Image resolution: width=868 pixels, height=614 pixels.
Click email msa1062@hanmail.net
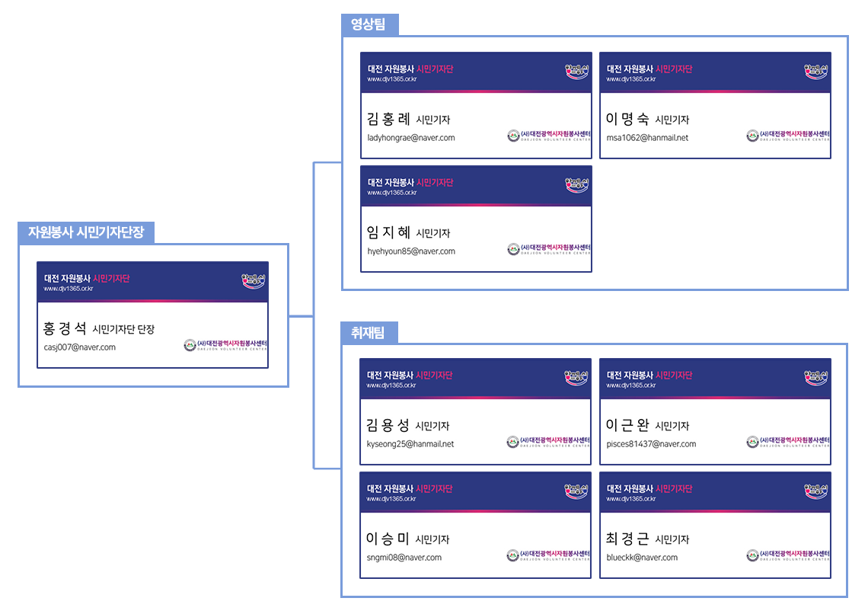click(647, 138)
